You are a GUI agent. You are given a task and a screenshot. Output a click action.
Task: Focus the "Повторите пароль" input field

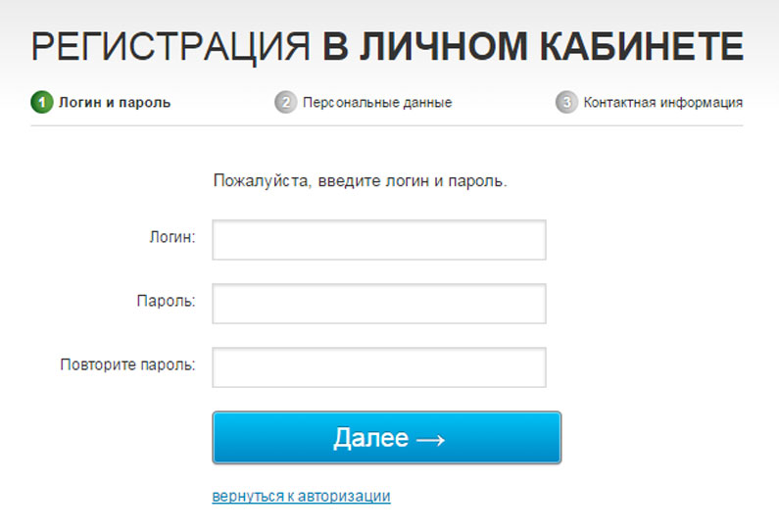pyautogui.click(x=378, y=367)
